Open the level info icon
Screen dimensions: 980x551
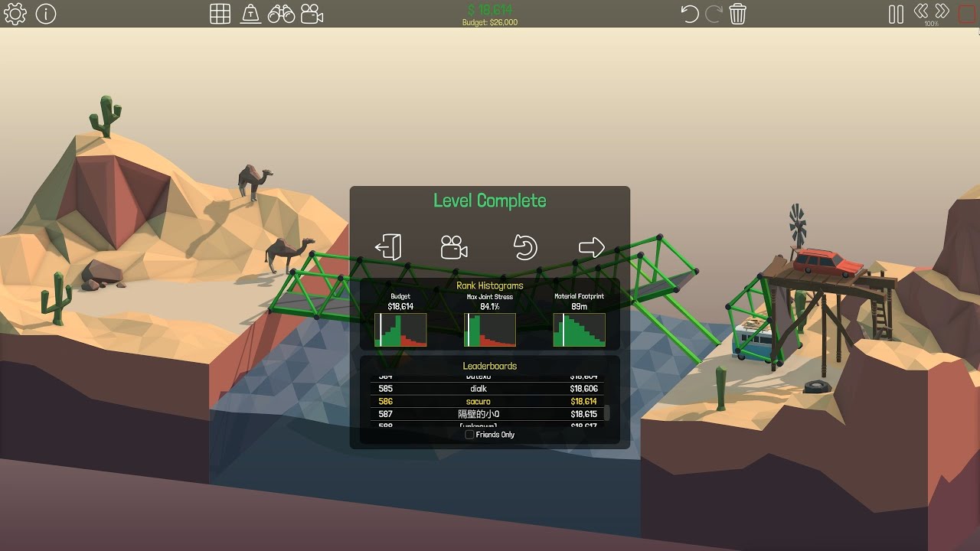click(x=46, y=14)
